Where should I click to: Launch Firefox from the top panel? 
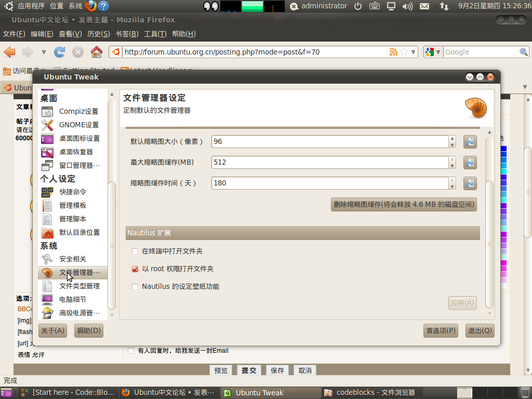point(90,6)
